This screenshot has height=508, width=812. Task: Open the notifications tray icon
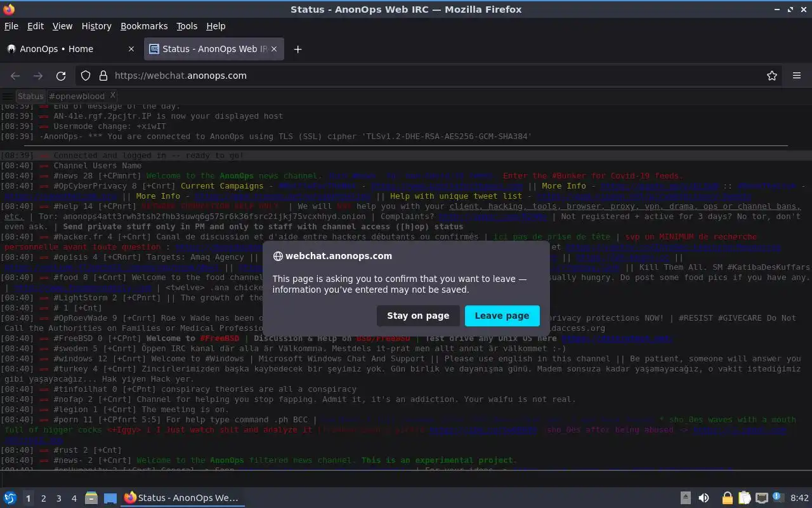coord(778,498)
